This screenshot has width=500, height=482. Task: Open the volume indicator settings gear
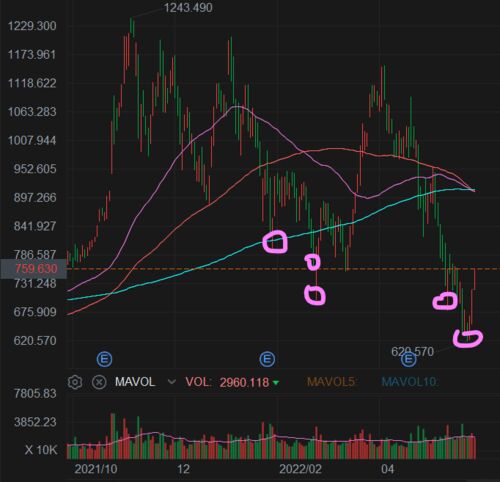(75, 382)
